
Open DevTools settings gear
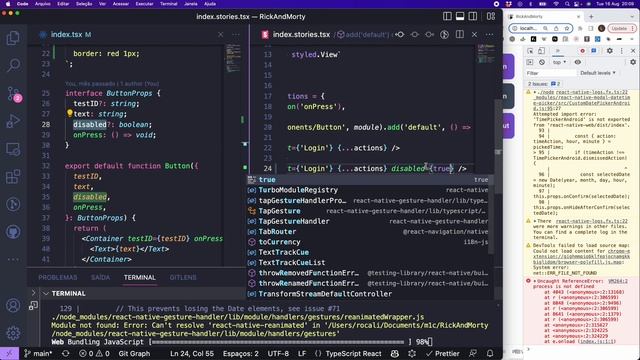[x=609, y=51]
